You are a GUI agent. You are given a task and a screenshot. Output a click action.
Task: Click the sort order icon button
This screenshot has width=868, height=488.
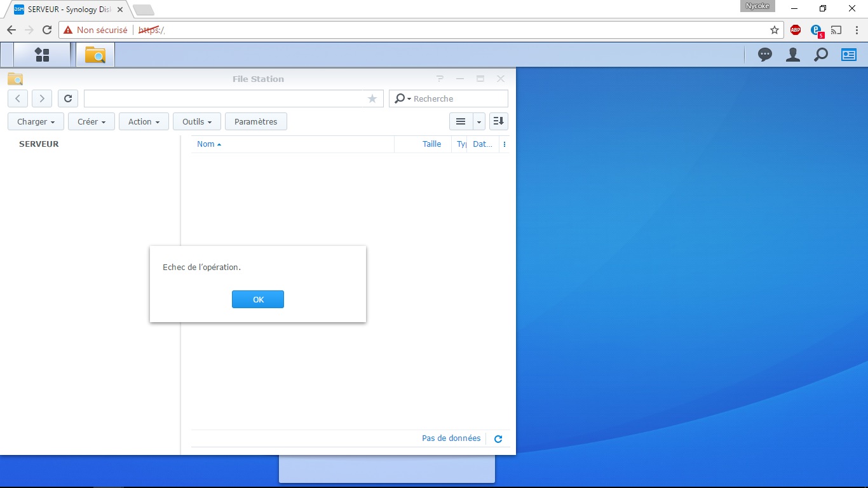coord(499,121)
